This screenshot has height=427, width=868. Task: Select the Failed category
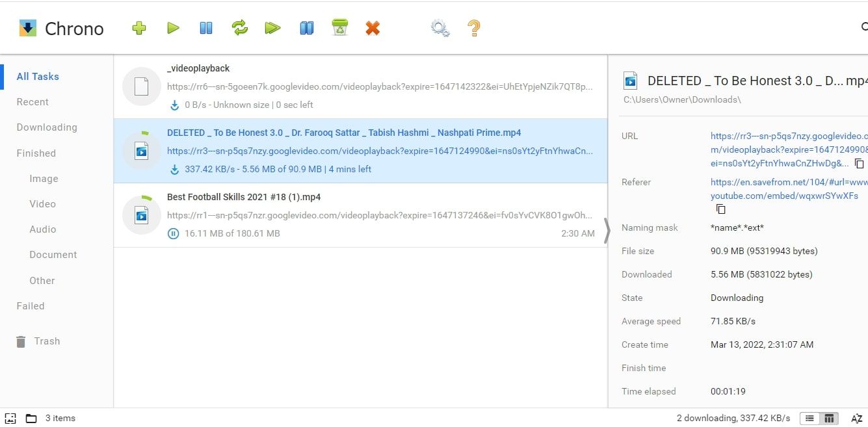pos(31,306)
